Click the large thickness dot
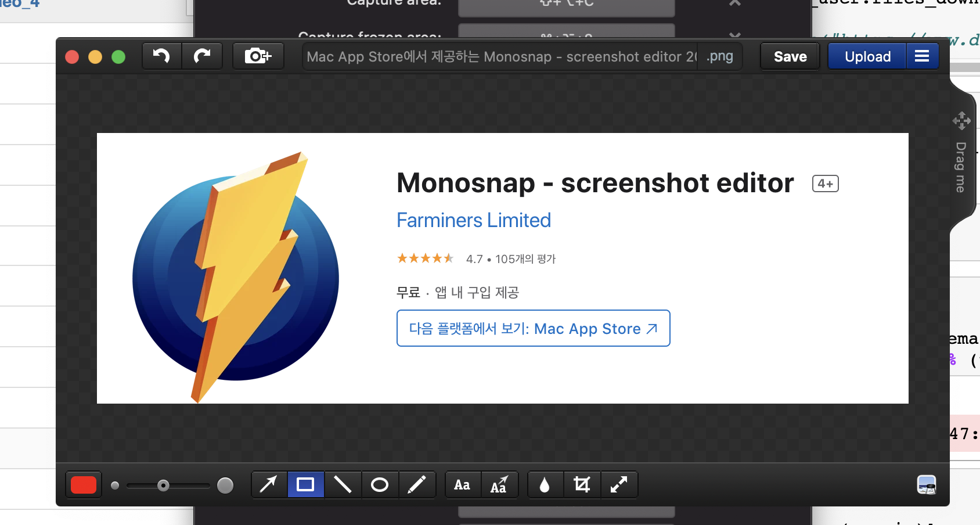The height and width of the screenshot is (525, 980). [x=225, y=485]
